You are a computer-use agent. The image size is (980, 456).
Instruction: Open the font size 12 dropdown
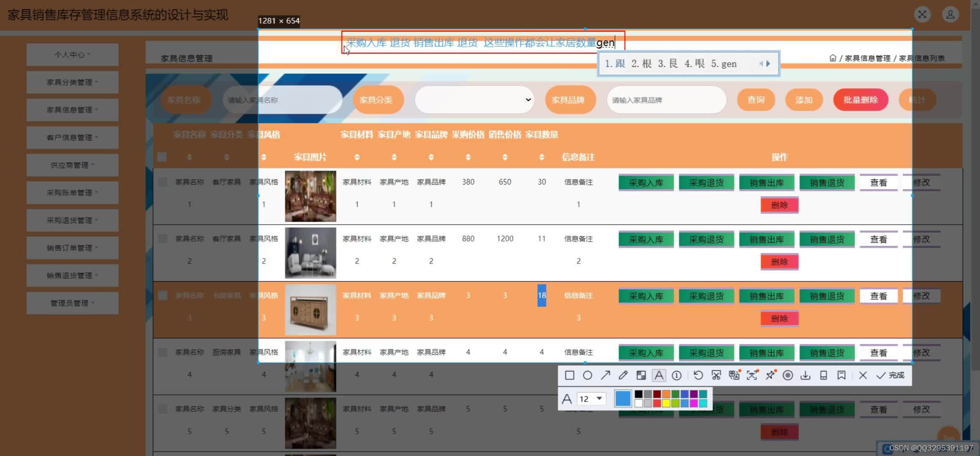(591, 399)
